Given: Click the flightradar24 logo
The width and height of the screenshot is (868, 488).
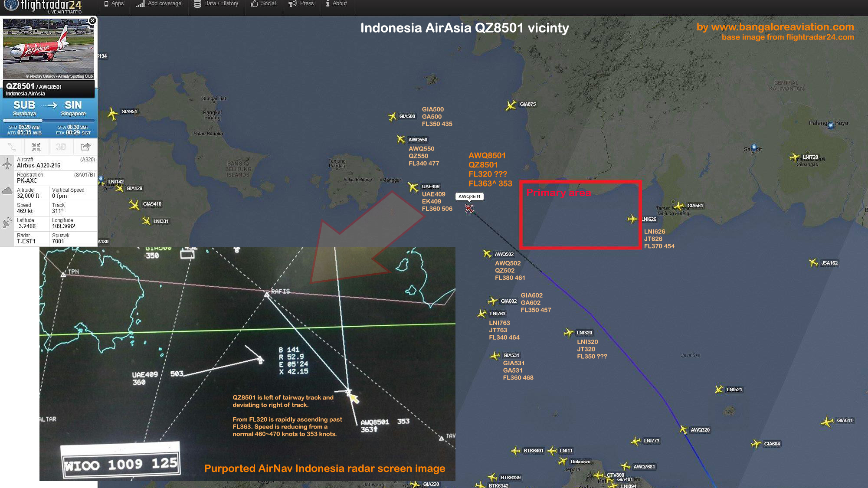Looking at the screenshot, I should click(43, 6).
